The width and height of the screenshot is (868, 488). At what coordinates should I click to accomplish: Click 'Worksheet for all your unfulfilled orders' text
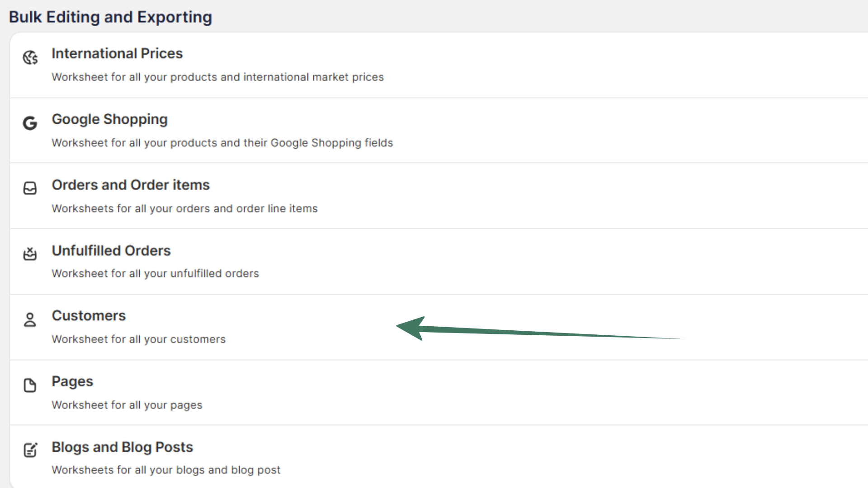click(x=155, y=273)
